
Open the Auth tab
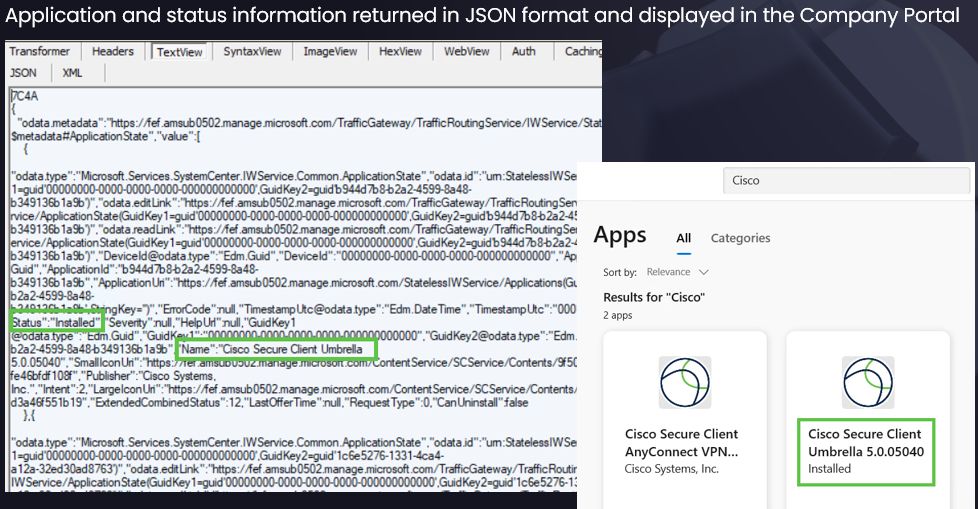(523, 51)
